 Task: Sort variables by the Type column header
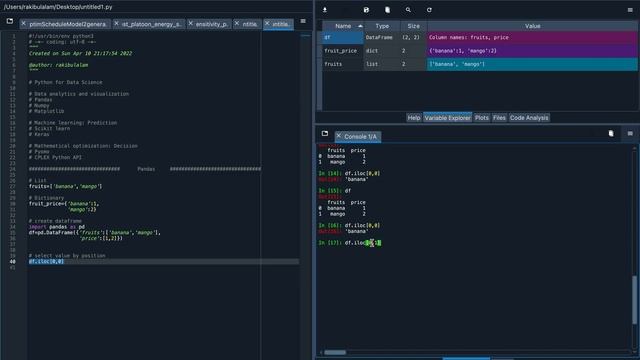[x=382, y=26]
